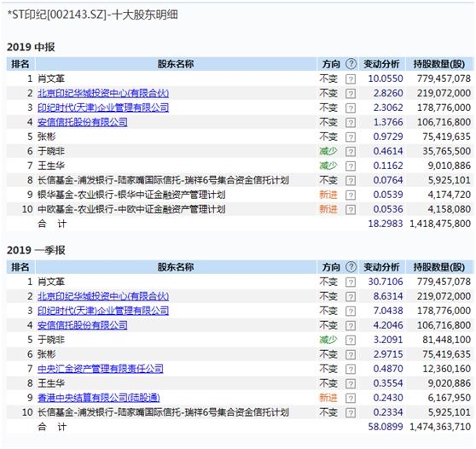The height and width of the screenshot is (449, 476).
Task: Open question icon for 王生华 row in 2019 中报
Action: tap(351, 166)
